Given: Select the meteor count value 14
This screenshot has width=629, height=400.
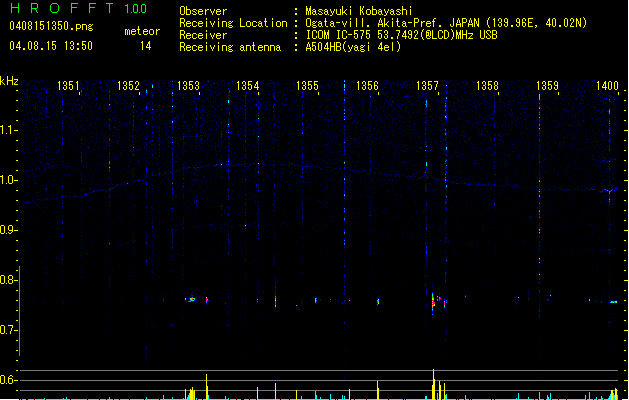Looking at the screenshot, I should (x=146, y=46).
